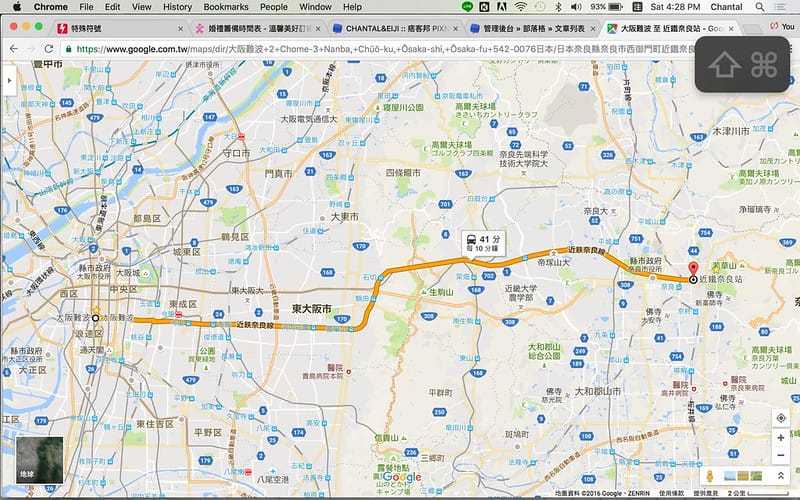Image resolution: width=800 pixels, height=500 pixels.
Task: Open the Time Machine menu bar icon
Action: point(540,7)
